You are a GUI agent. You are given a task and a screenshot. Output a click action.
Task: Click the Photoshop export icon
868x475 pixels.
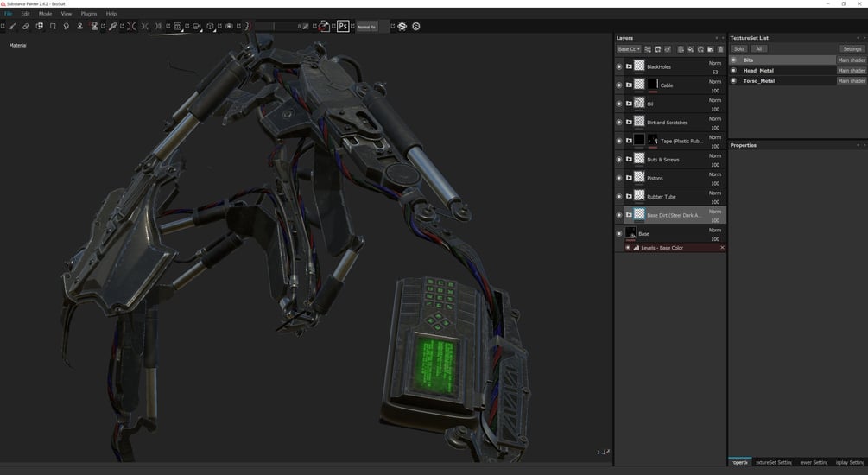coord(343,27)
